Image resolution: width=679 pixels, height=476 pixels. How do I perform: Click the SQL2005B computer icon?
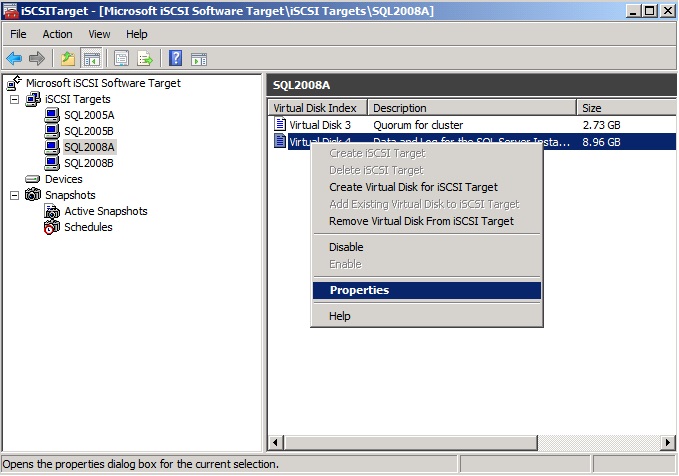(x=52, y=131)
